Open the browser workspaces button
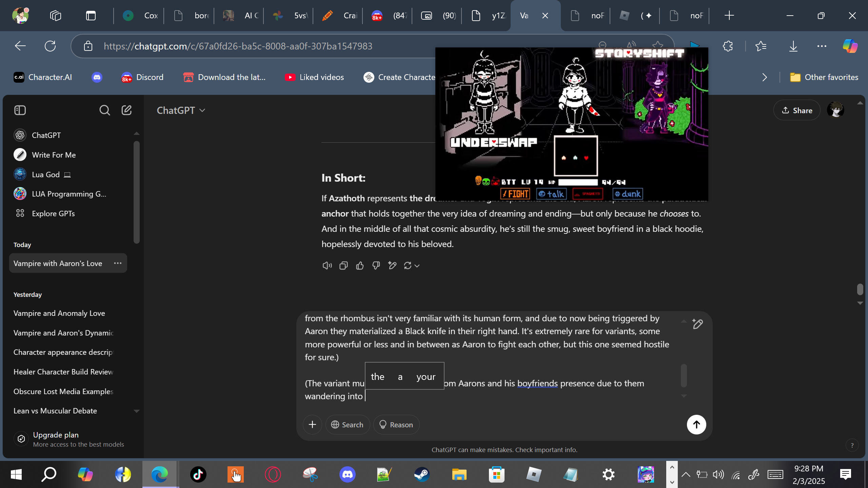This screenshot has width=868, height=488. [x=55, y=16]
